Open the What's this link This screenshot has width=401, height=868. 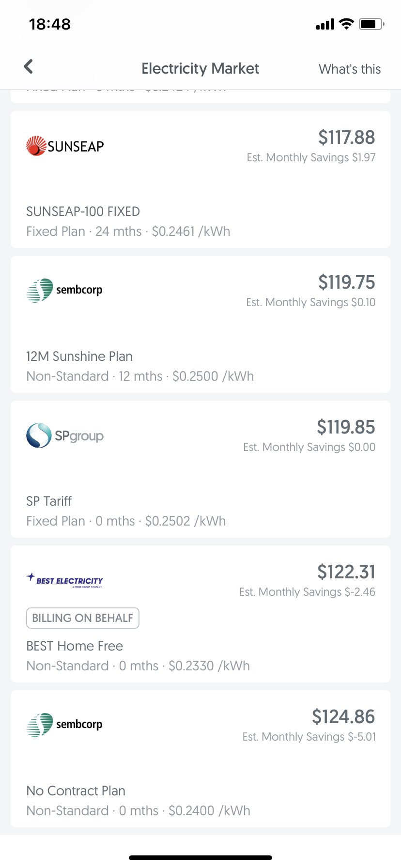[350, 69]
